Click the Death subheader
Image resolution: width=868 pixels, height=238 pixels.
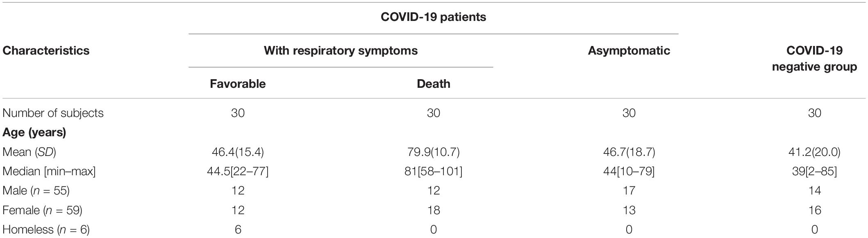click(x=433, y=84)
